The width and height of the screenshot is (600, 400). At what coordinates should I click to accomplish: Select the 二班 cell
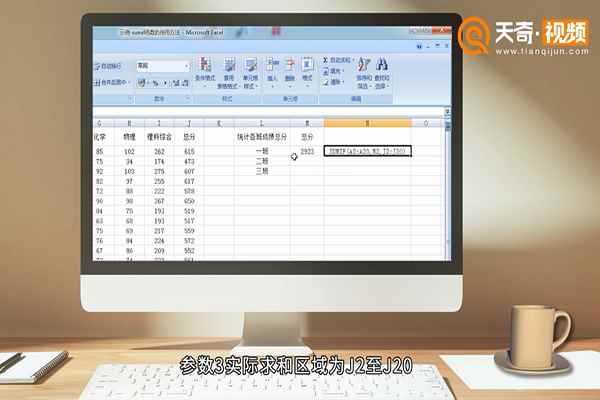click(262, 162)
